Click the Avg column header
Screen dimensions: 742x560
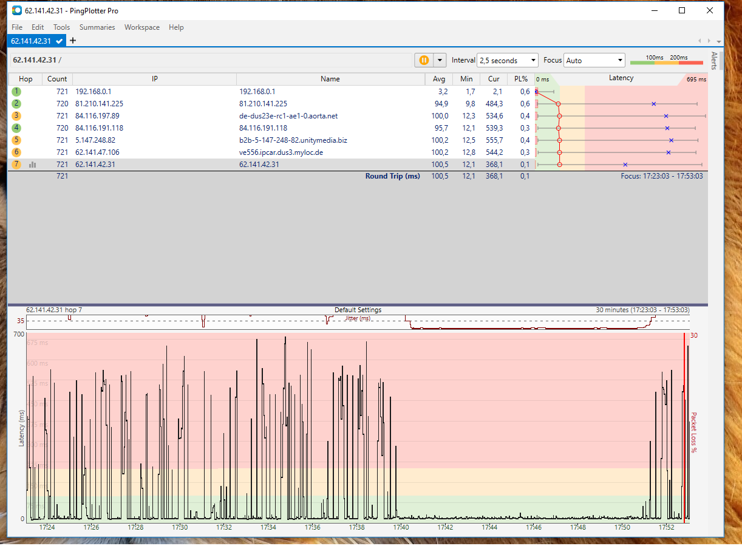pyautogui.click(x=439, y=79)
